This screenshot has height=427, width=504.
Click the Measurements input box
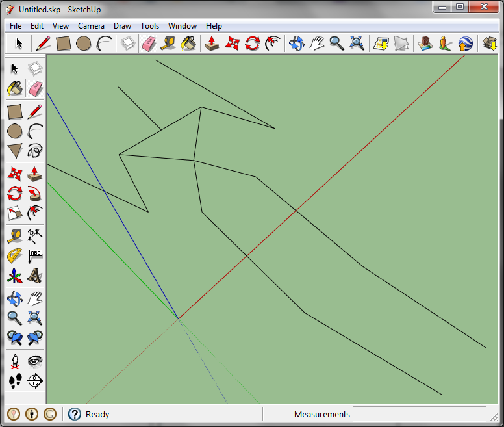coord(419,414)
